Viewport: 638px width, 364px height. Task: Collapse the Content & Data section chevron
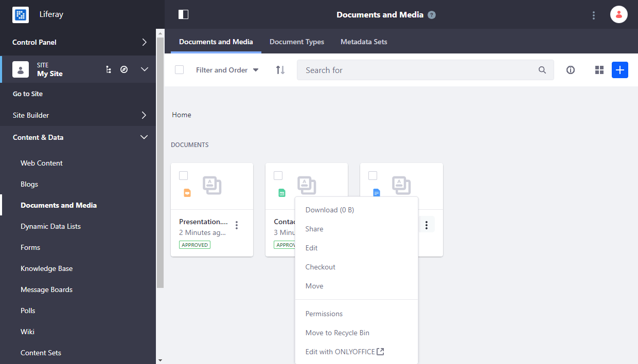[144, 137]
